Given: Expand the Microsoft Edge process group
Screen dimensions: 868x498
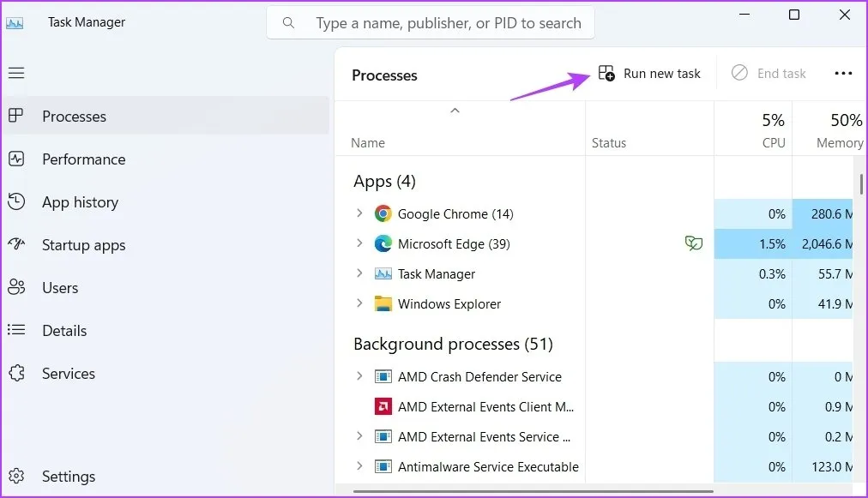Looking at the screenshot, I should click(x=359, y=244).
